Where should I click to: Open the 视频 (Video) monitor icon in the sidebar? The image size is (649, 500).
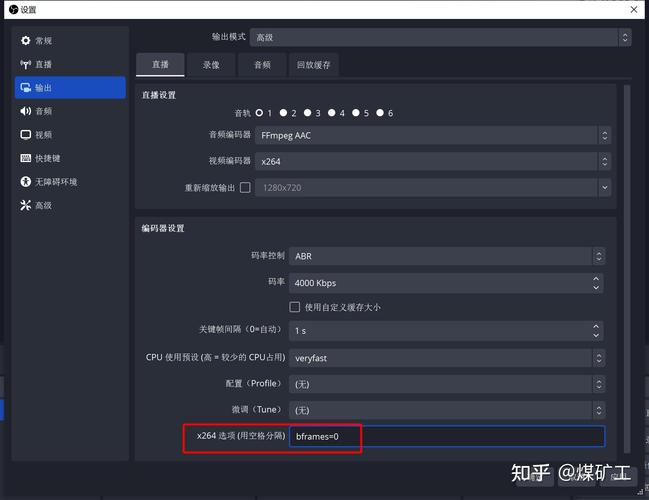26,135
